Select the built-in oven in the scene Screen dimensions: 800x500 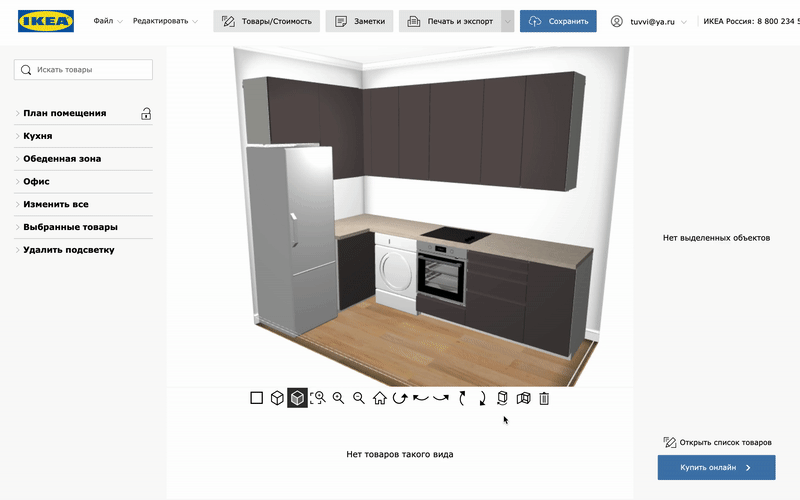442,273
